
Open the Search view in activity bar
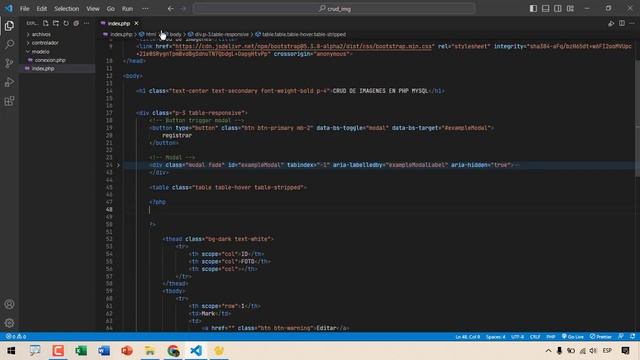(x=9, y=44)
